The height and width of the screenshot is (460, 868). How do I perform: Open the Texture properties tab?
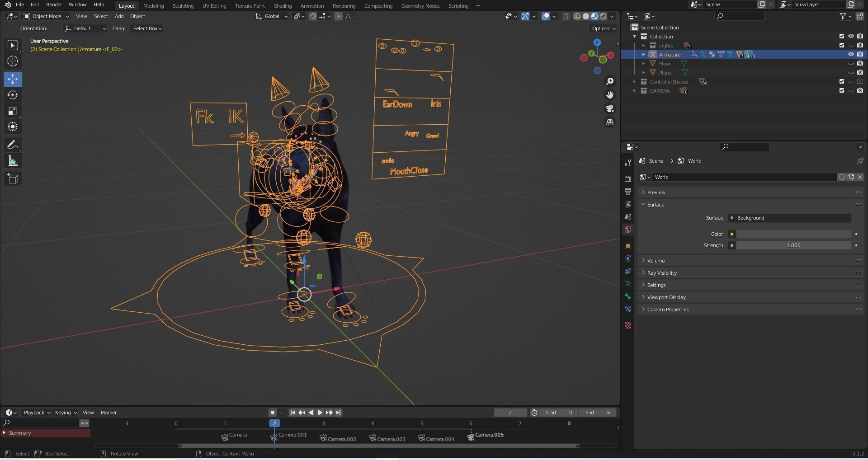click(x=627, y=325)
